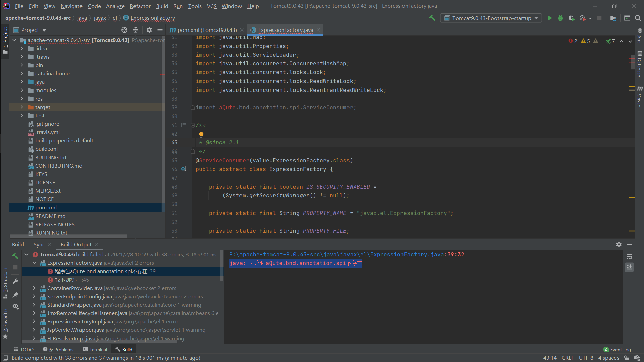Open Search Everywhere magnifier icon

pos(638,18)
